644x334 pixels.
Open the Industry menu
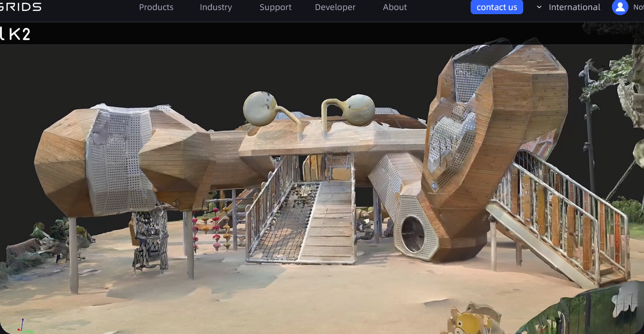(216, 7)
